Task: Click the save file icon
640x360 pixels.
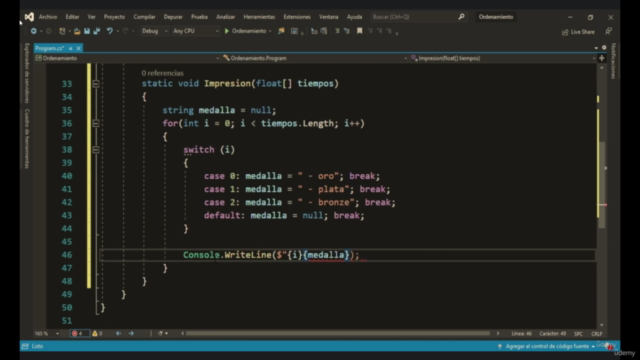Action: [x=87, y=31]
